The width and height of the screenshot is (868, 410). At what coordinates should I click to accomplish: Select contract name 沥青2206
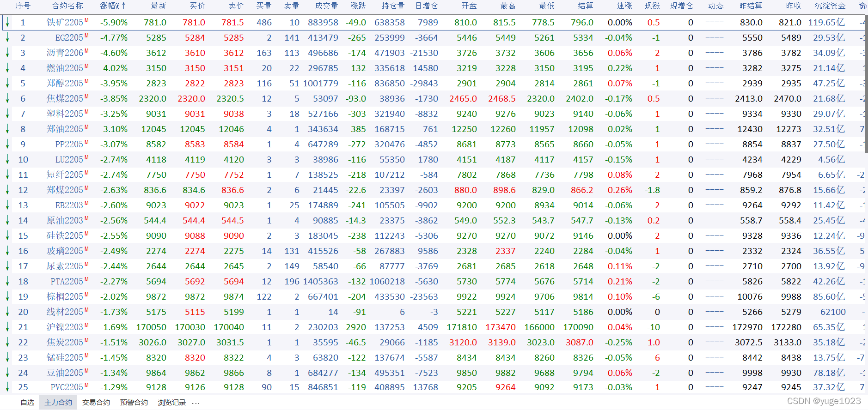pyautogui.click(x=65, y=53)
